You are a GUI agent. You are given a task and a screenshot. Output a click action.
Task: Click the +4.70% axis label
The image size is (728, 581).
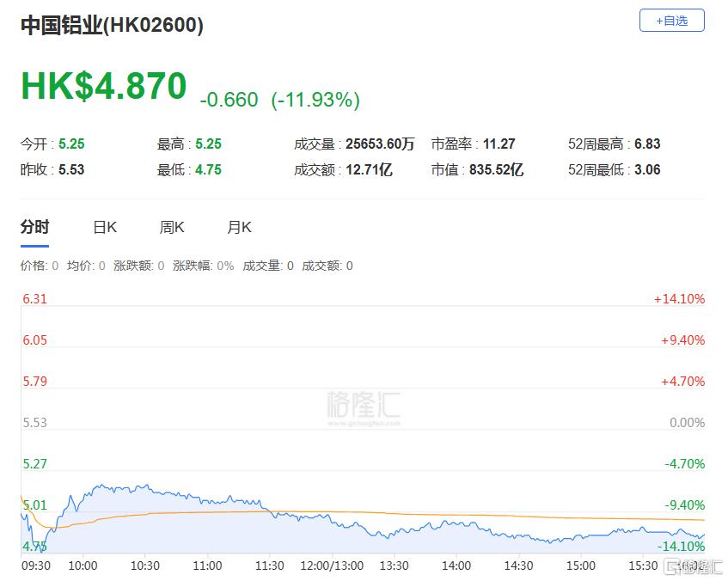683,382
